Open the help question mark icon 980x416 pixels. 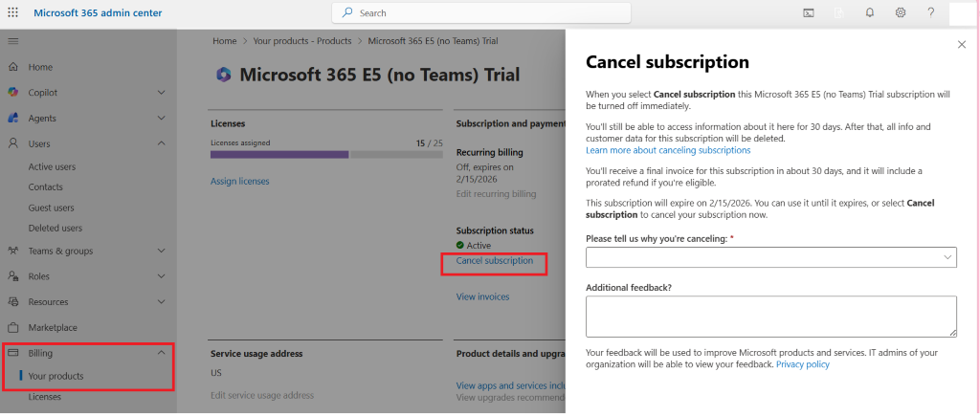(930, 12)
